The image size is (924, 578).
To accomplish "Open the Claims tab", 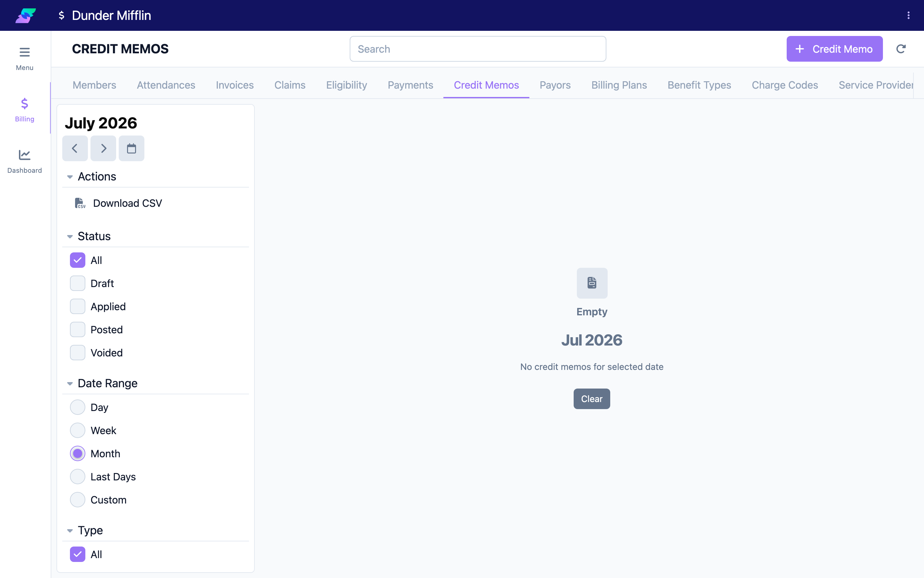I will click(290, 85).
